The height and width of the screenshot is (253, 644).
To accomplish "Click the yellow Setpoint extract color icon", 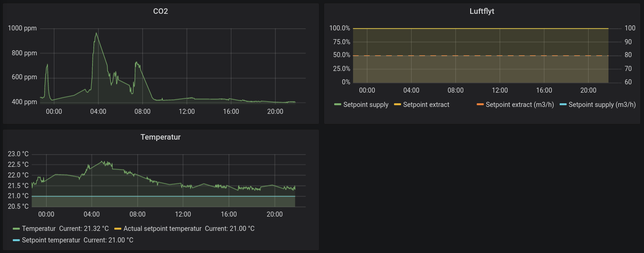I will 397,105.
